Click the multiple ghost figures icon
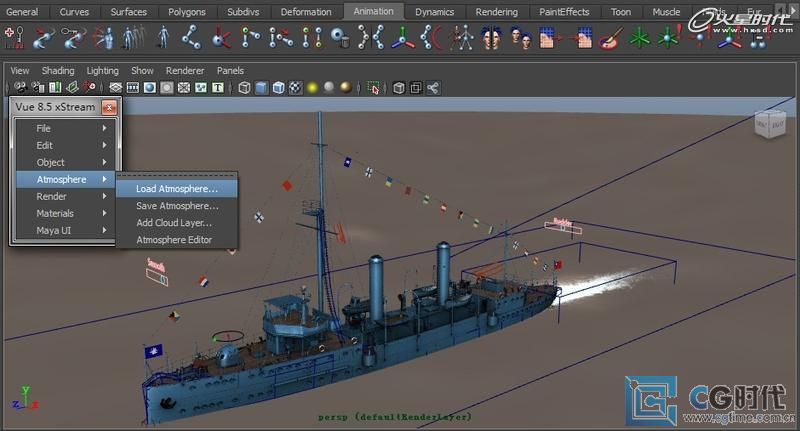This screenshot has width=800, height=431. click(134, 38)
